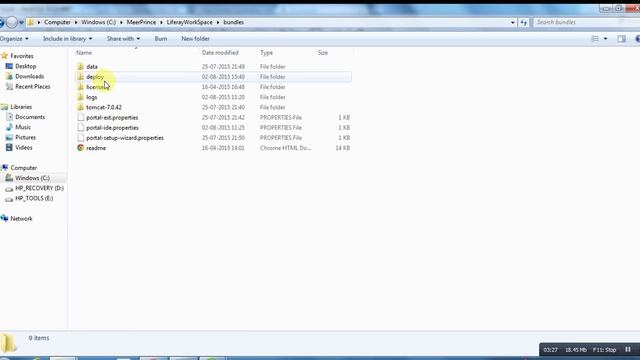Open the Include in library dropdown

[x=67, y=39]
